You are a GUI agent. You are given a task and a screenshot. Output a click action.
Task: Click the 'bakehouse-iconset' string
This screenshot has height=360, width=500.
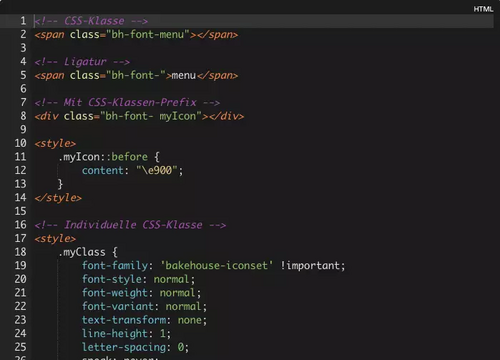(x=217, y=266)
